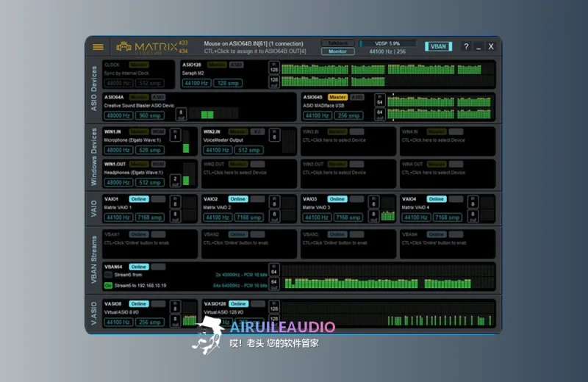Toggle Stream5 from incoming On switch
Screen dimensions: 588x382
click(x=108, y=275)
